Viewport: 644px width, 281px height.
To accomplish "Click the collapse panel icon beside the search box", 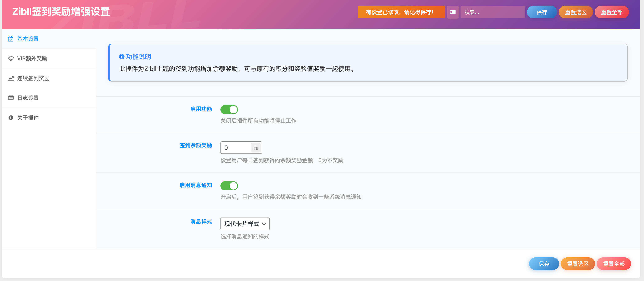I will 453,12.
